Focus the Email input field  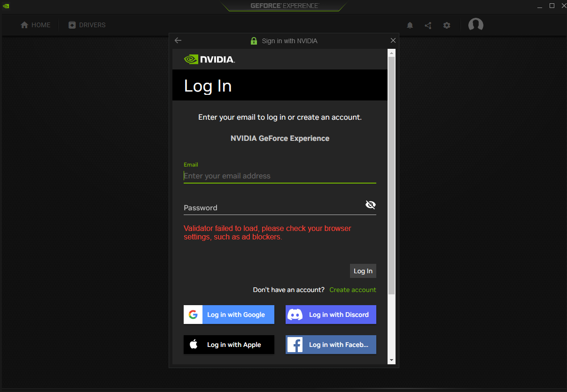[x=280, y=176]
